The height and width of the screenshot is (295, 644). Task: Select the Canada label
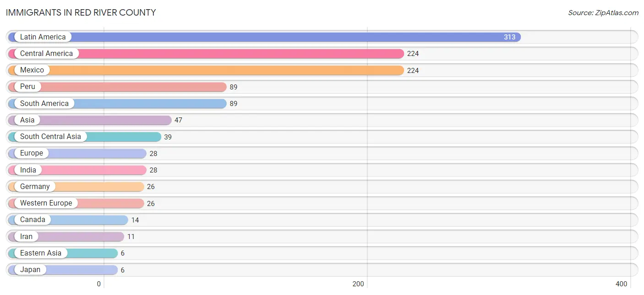tap(33, 220)
